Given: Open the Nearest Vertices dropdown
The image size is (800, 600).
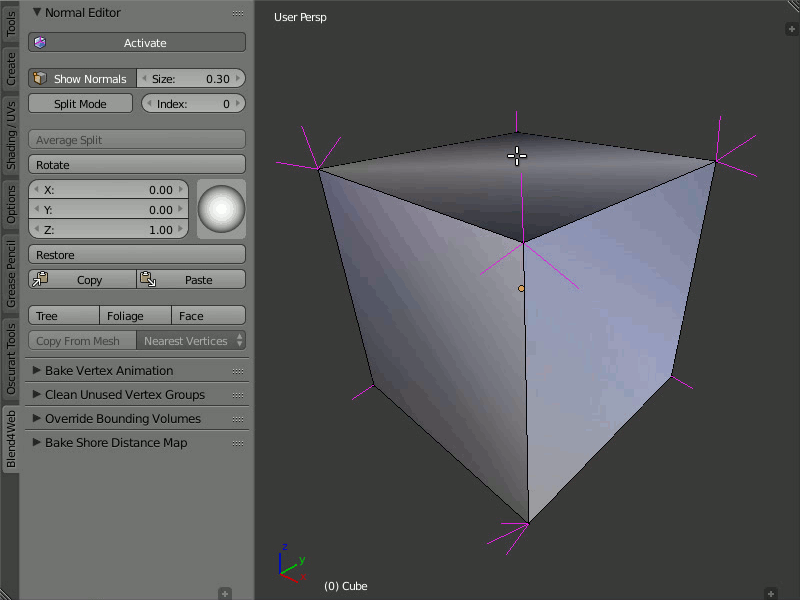Looking at the screenshot, I should coord(191,341).
